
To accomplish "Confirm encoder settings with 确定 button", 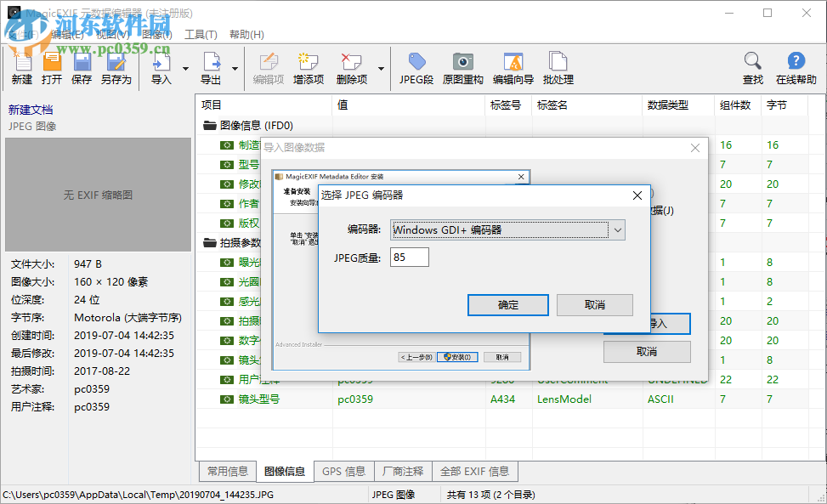I will (507, 305).
